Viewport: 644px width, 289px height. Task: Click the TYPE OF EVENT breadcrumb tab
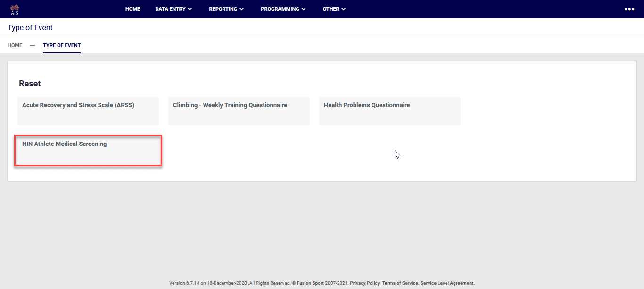coord(61,45)
